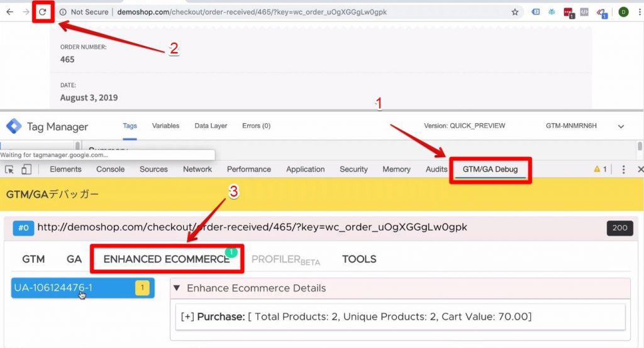
Task: Collapse the Enhance Ecommerce Details section
Action: [177, 288]
